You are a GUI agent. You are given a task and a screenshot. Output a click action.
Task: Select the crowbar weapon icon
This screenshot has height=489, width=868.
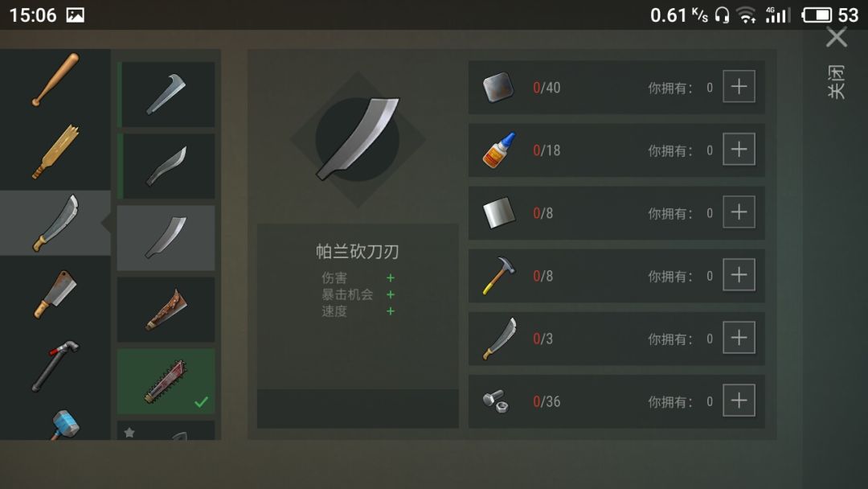tap(55, 365)
